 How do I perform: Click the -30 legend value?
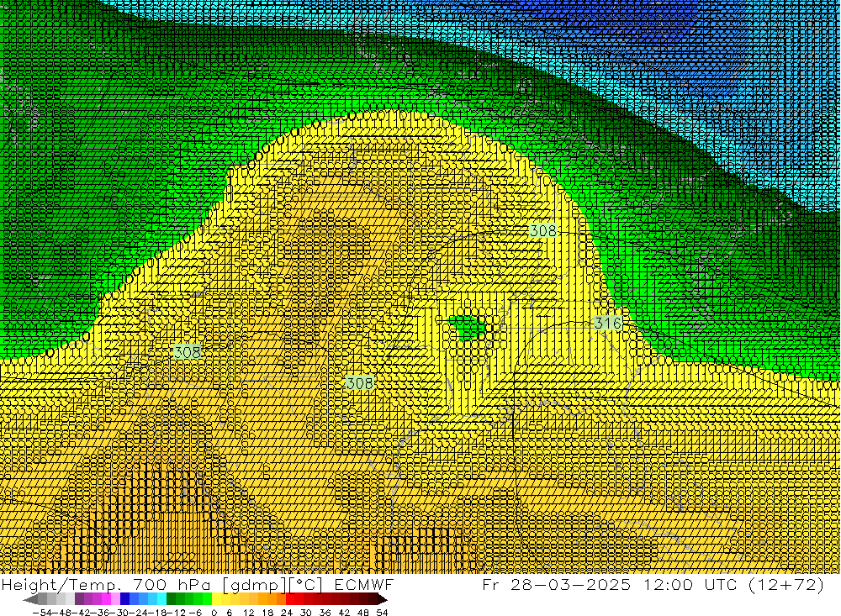tap(121, 613)
